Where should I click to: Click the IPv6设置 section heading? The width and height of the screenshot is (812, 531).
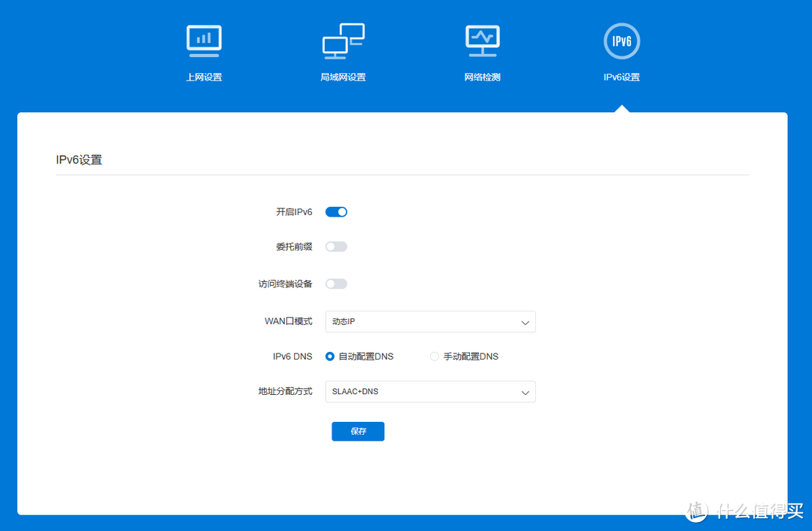click(79, 160)
